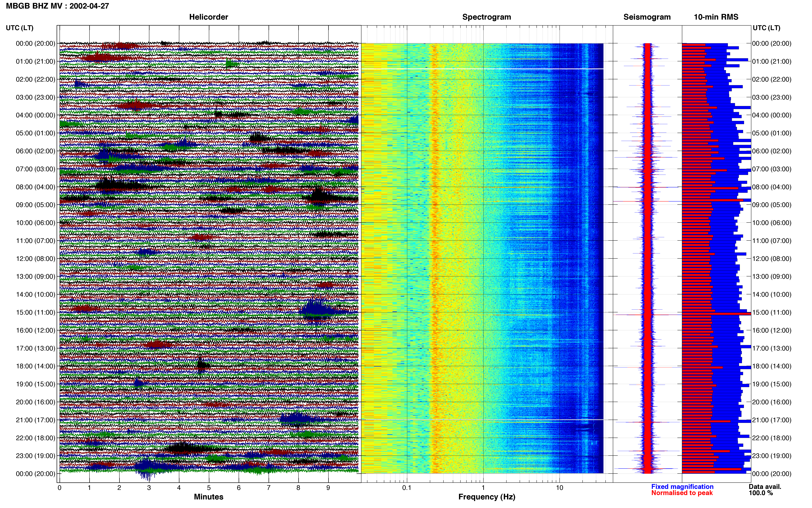The height and width of the screenshot is (508, 812).
Task: Select the '100.0 %' data availability value
Action: (761, 493)
